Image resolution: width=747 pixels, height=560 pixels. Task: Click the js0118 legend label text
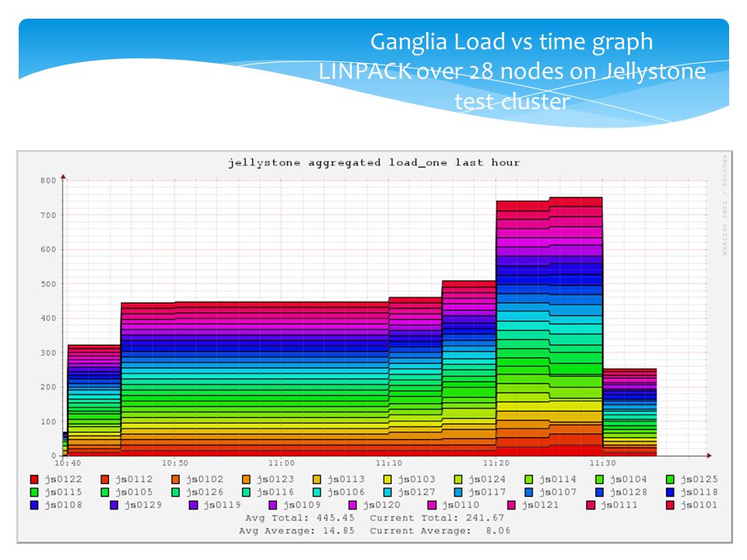coord(699,492)
